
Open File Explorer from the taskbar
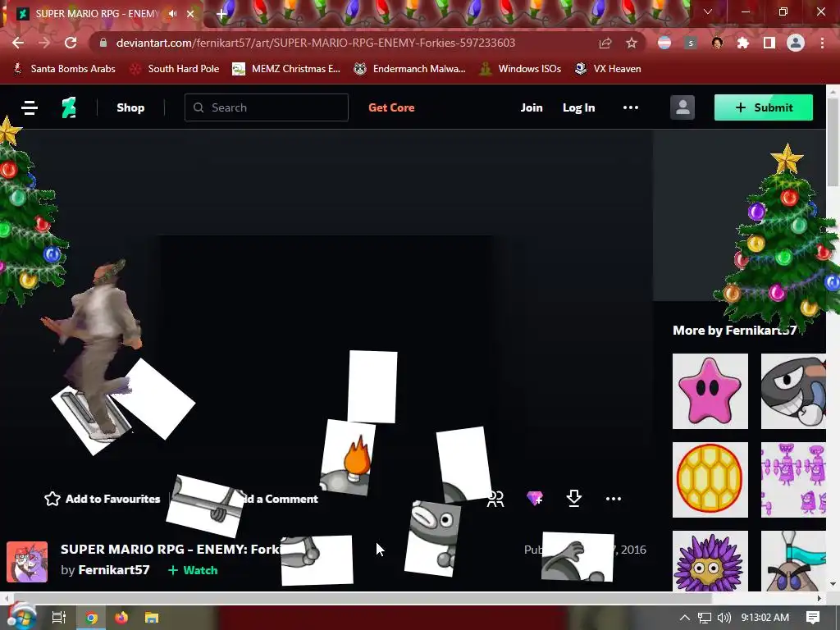(152, 618)
